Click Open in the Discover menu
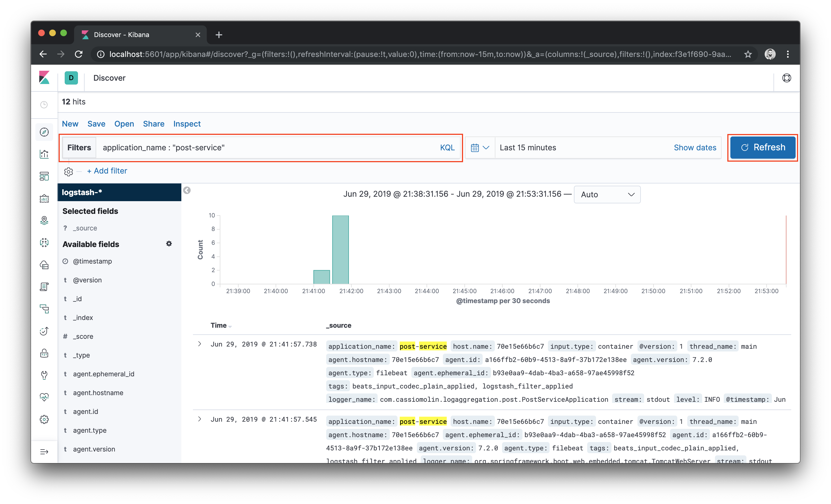The width and height of the screenshot is (831, 504). click(x=124, y=124)
